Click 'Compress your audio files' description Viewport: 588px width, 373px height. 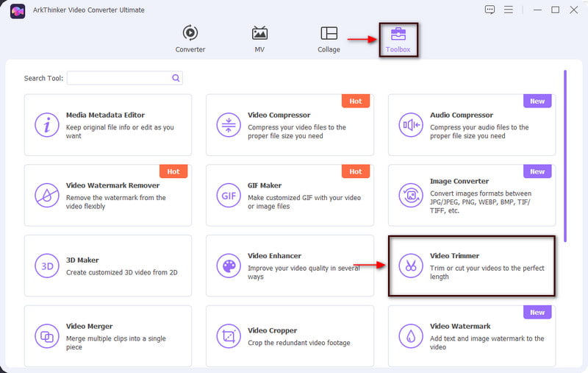click(479, 132)
